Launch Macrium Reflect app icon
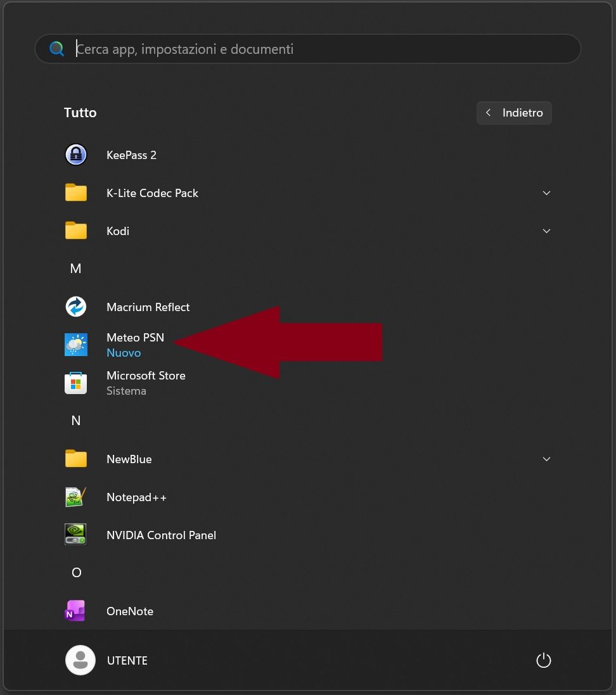616x695 pixels. pyautogui.click(x=76, y=307)
